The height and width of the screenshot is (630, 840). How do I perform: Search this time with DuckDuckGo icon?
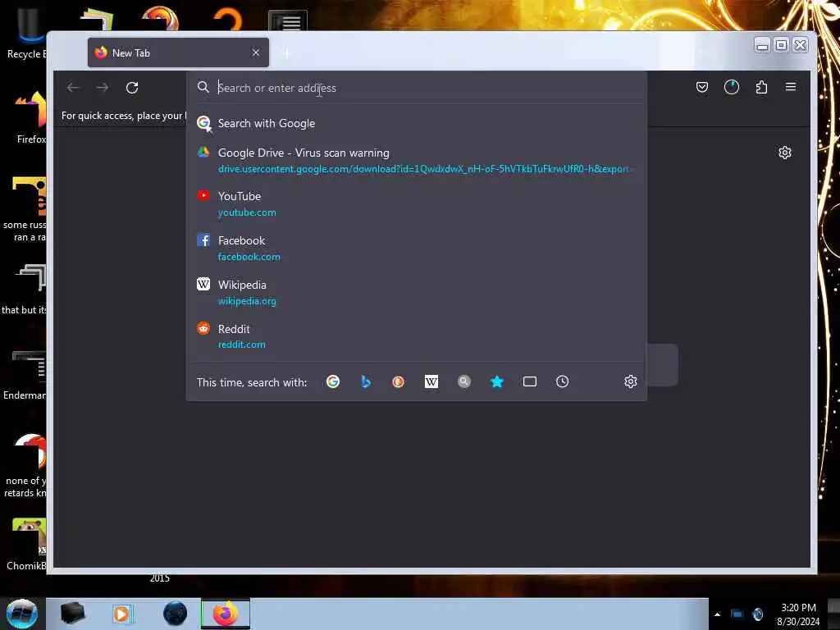click(x=398, y=381)
